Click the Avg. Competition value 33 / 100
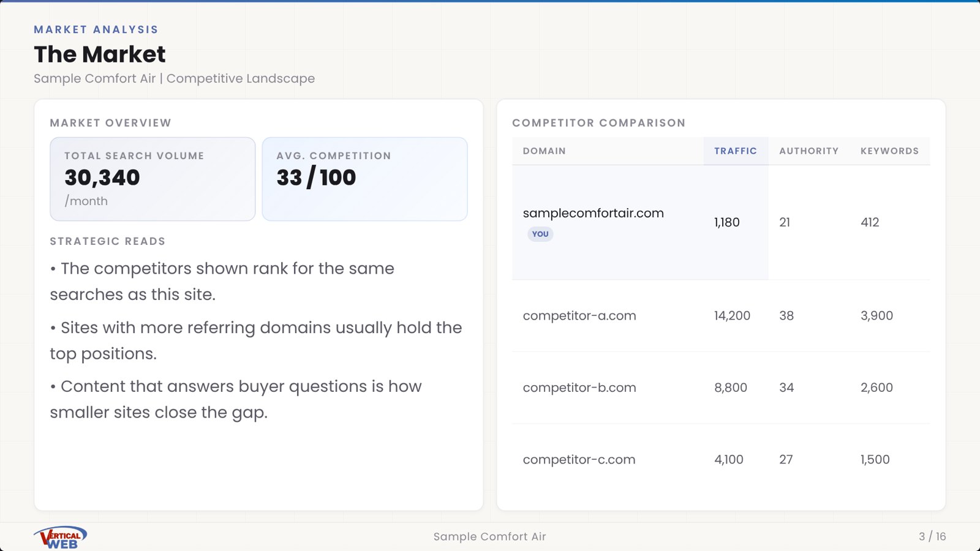Viewport: 980px width, 551px height. 316,178
